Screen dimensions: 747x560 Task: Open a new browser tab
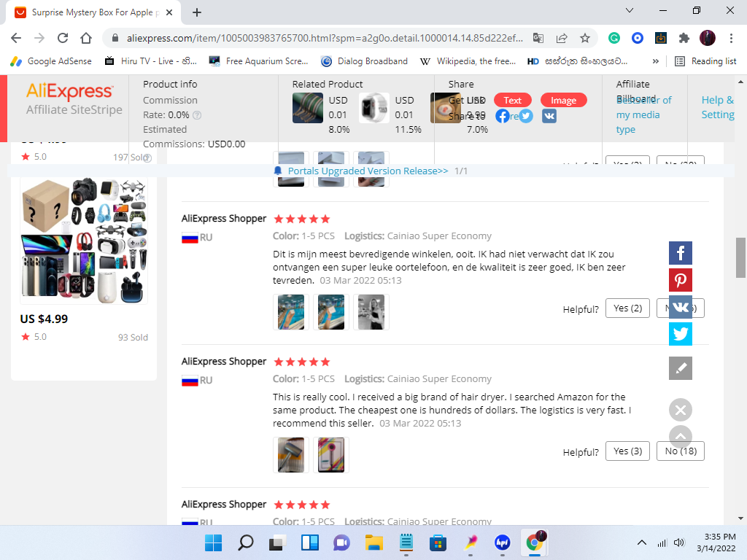tap(197, 12)
